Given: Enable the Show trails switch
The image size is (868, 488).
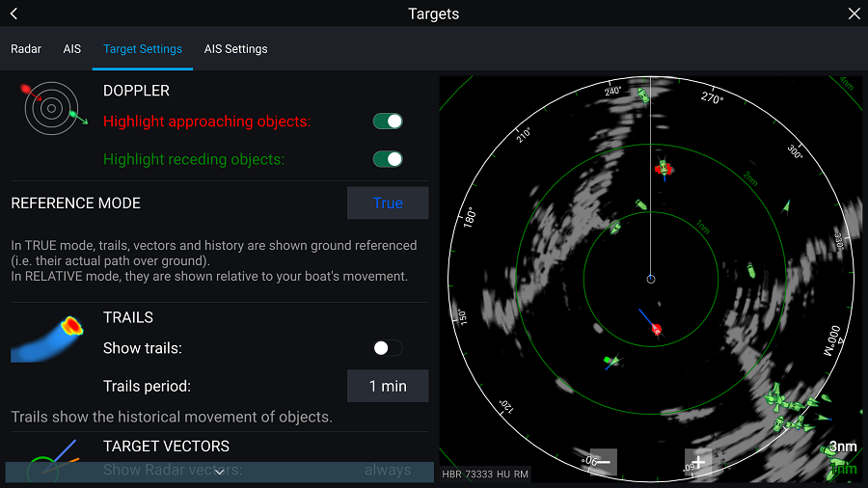Looking at the screenshot, I should point(388,348).
